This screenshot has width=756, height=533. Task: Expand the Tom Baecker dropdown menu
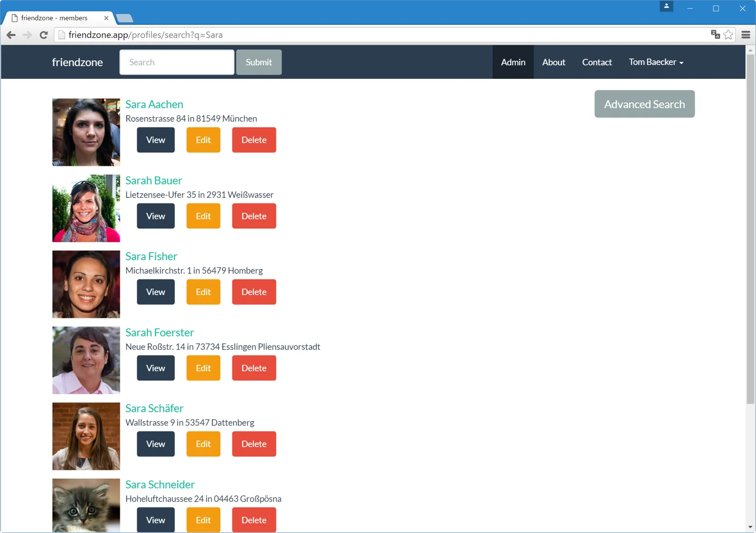[x=656, y=62]
